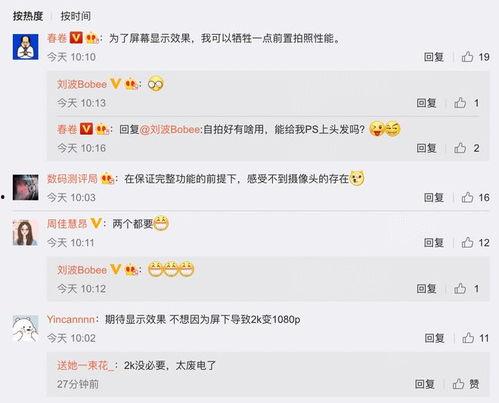This screenshot has width=499, height=403.
Task: Open Yincannnn's username link
Action: [x=71, y=319]
